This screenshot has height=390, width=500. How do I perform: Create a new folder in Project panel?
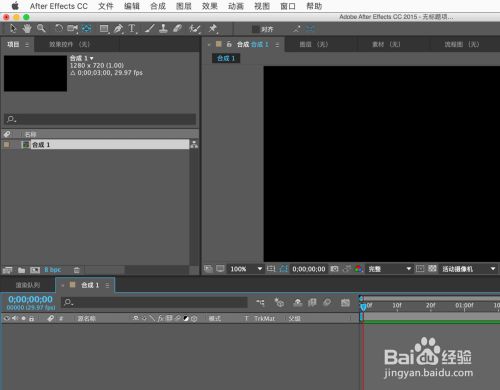click(x=22, y=270)
